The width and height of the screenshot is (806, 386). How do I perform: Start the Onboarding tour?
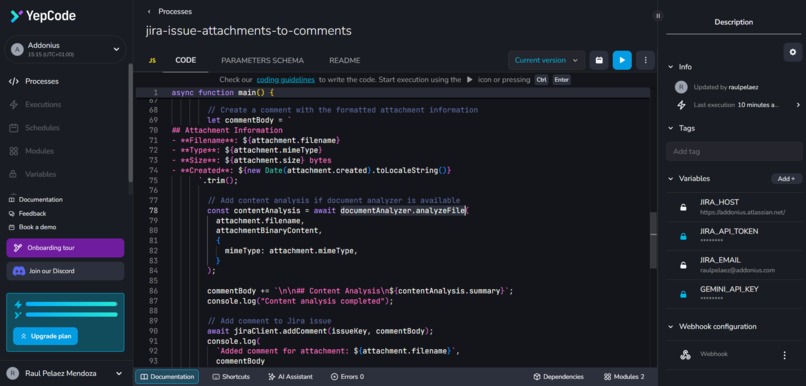point(65,248)
